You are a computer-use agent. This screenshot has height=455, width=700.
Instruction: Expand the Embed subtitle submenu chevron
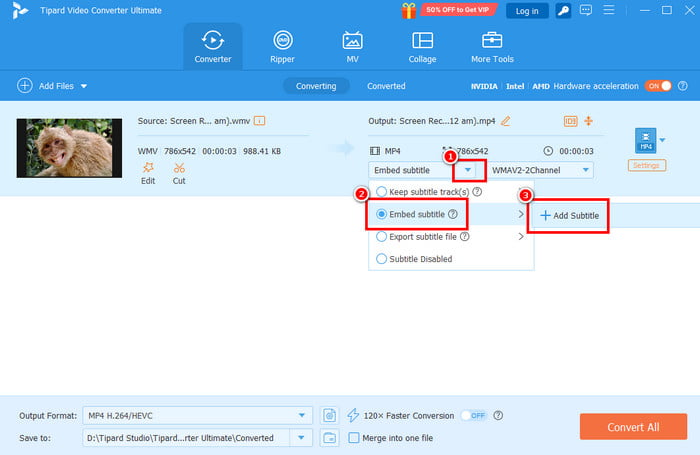(x=521, y=214)
